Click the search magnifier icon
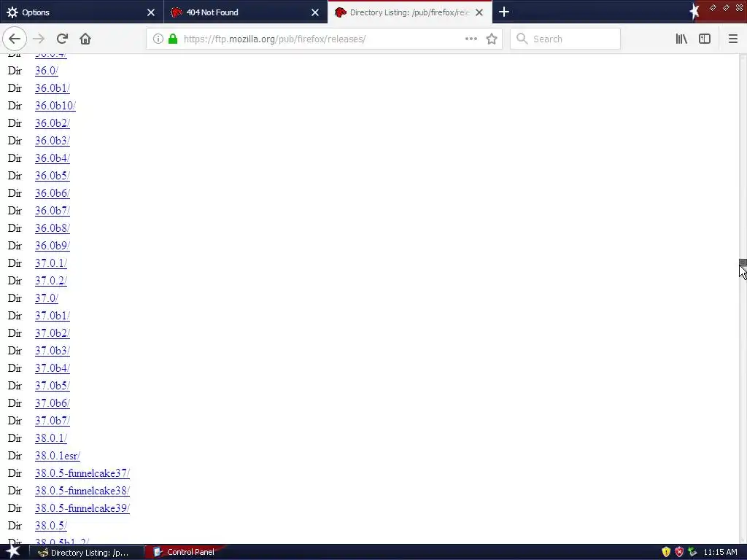 [522, 39]
